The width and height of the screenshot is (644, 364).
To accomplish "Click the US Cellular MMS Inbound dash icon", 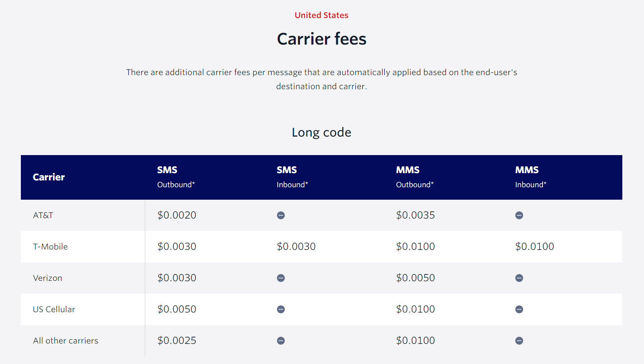I will (x=519, y=309).
